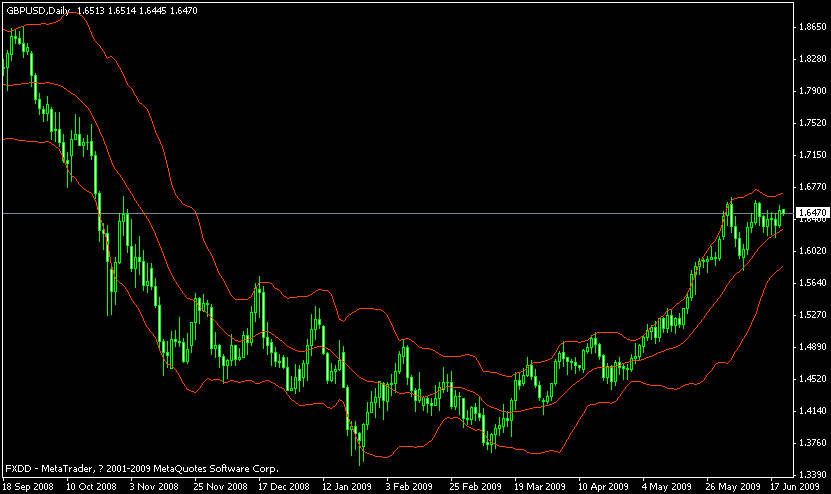Click the FXDD - MetaTrader copyright text
The image size is (831, 494).
point(142,469)
